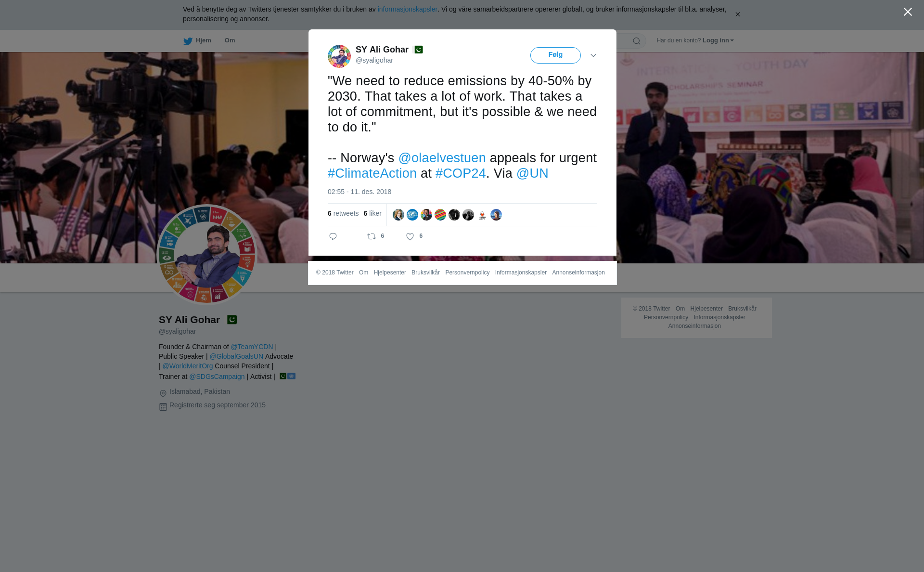Expand the tweet options chevron menu

click(x=593, y=55)
